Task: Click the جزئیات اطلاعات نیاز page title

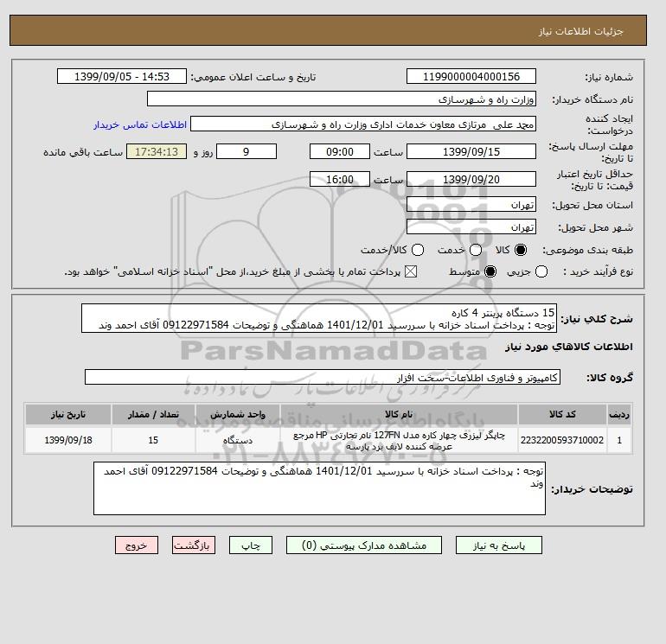Action: [x=580, y=31]
